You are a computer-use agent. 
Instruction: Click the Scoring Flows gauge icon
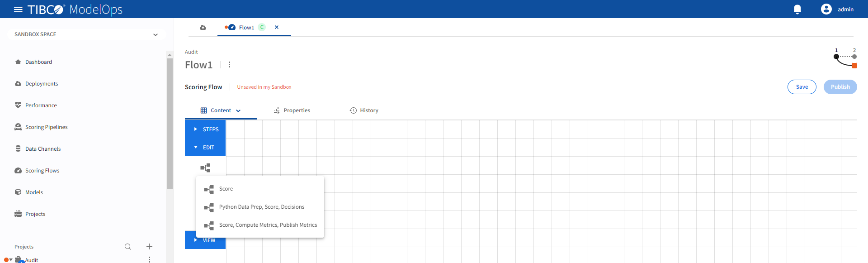(x=18, y=171)
